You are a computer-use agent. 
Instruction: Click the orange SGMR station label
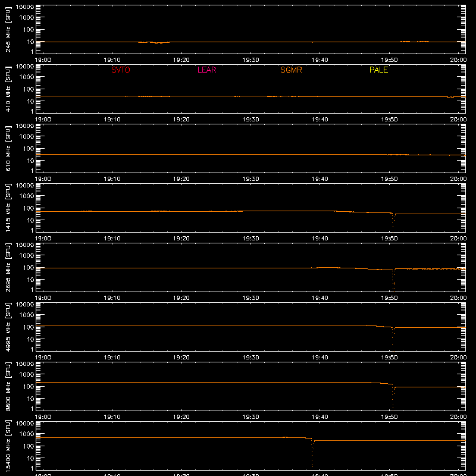point(291,70)
